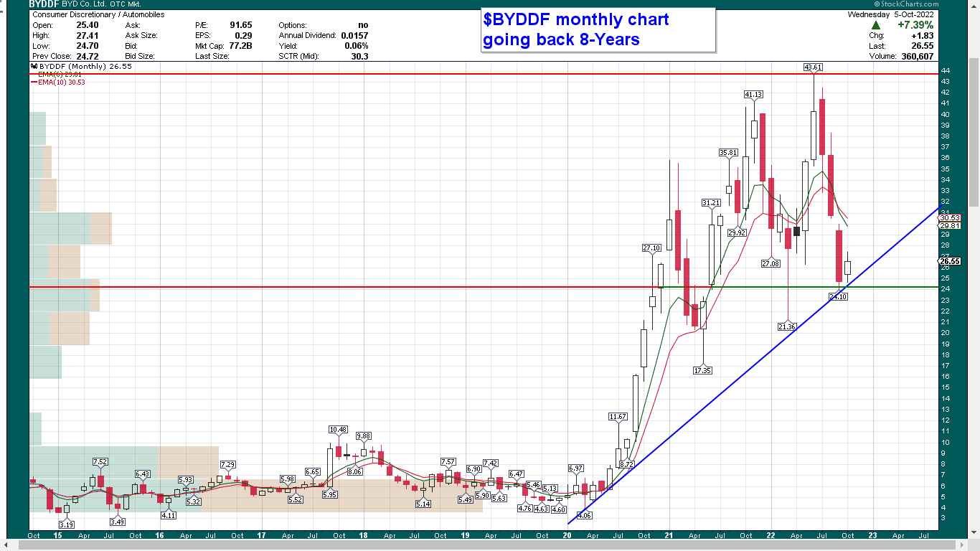The height and width of the screenshot is (551, 980).
Task: Click the 8.06 price label
Action: (x=355, y=471)
